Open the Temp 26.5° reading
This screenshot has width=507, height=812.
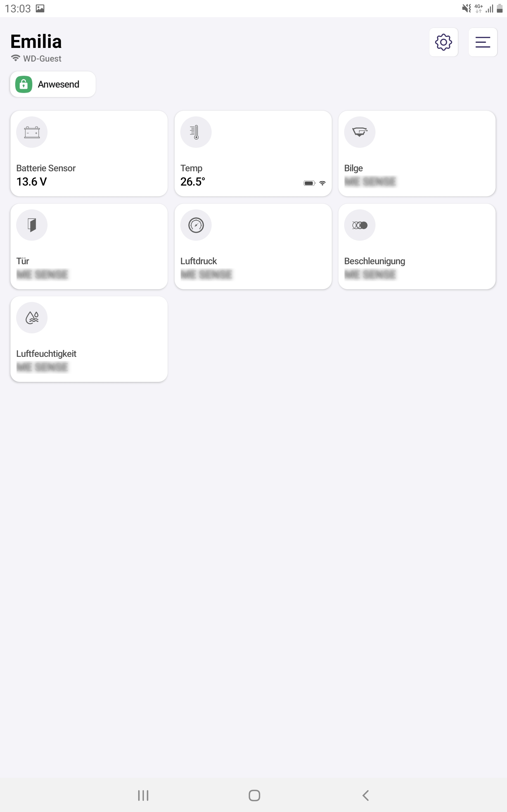tap(192, 181)
